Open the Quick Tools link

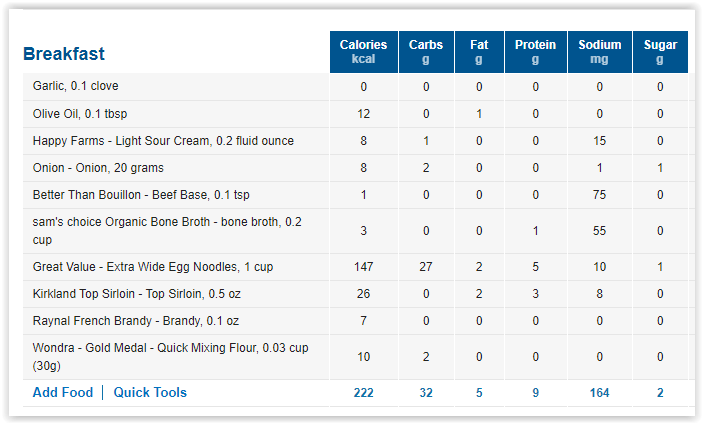tap(150, 392)
